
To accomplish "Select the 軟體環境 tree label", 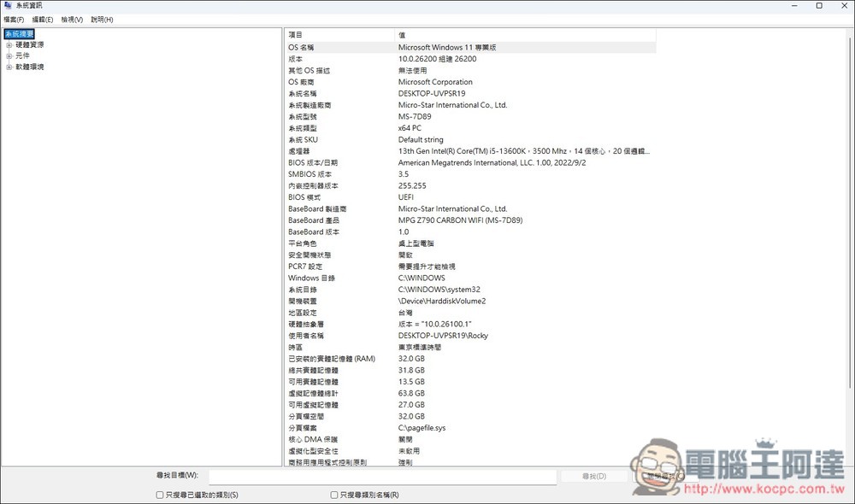I will 29,67.
